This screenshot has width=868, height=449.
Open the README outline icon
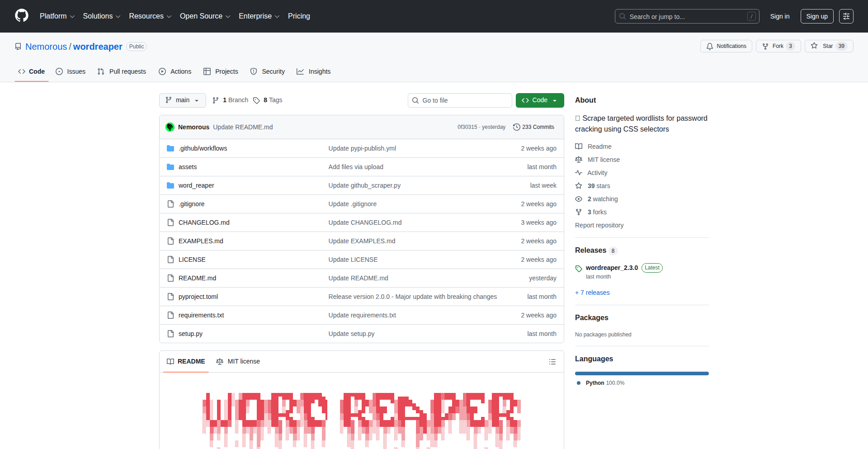[552, 362]
